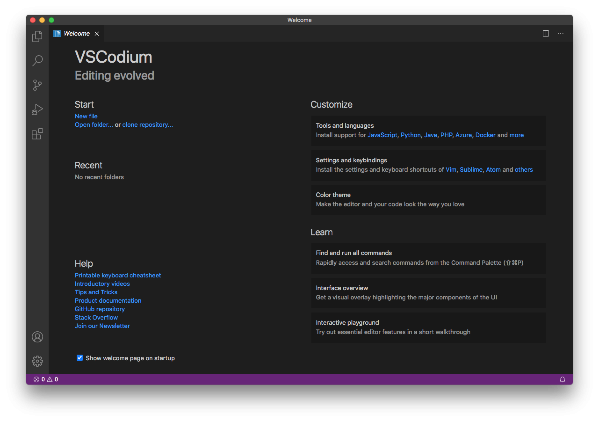Click the macOS green zoom window button
This screenshot has height=422, width=599.
(x=52, y=20)
